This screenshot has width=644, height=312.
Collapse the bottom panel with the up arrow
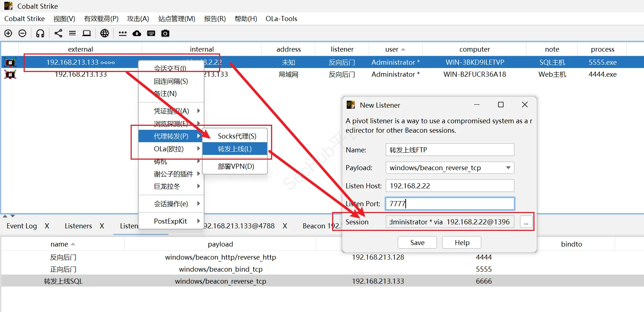5,216
